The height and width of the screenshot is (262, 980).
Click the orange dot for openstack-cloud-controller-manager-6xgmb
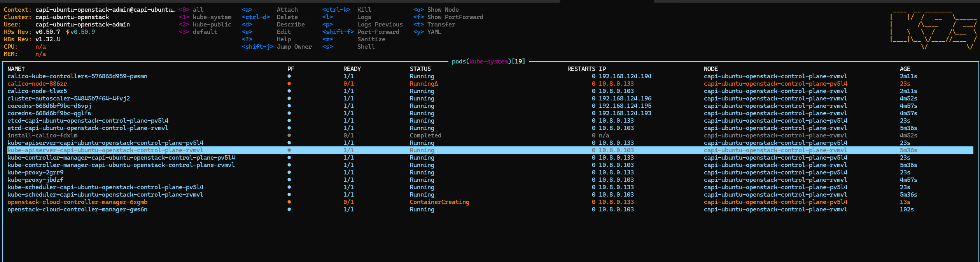289,202
